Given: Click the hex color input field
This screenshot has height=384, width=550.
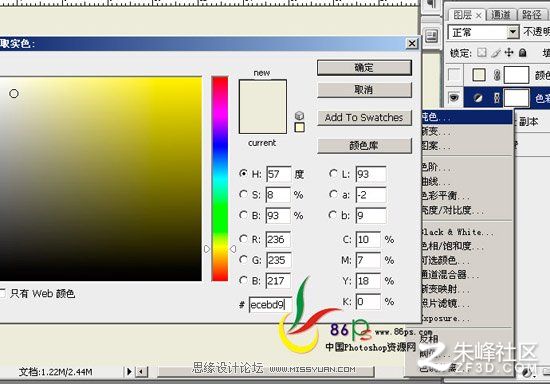Looking at the screenshot, I should tap(270, 304).
